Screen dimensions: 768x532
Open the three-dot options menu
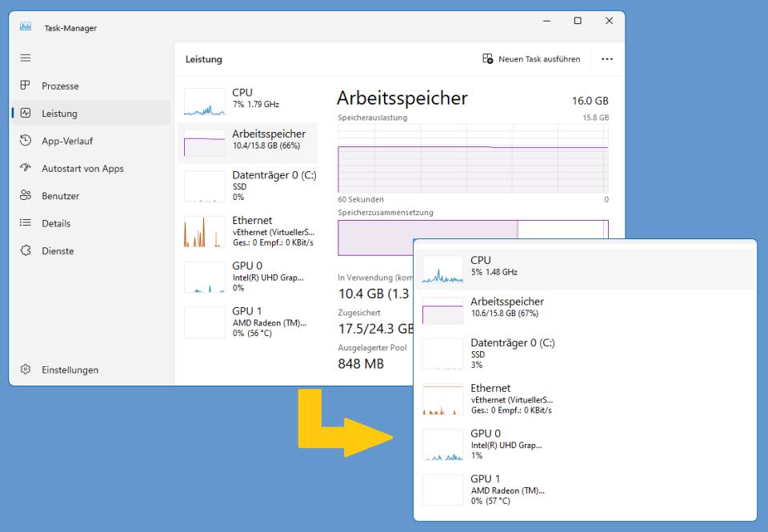[607, 58]
